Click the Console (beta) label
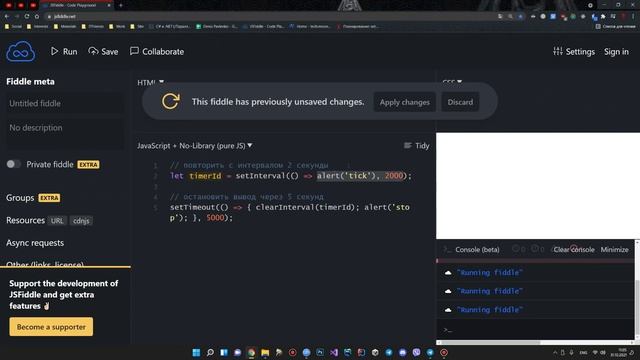This screenshot has width=640, height=360. coord(477,249)
